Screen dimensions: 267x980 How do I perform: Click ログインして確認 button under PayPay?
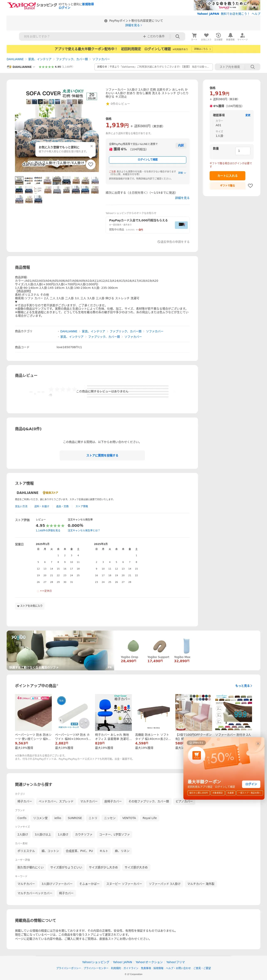point(147,160)
